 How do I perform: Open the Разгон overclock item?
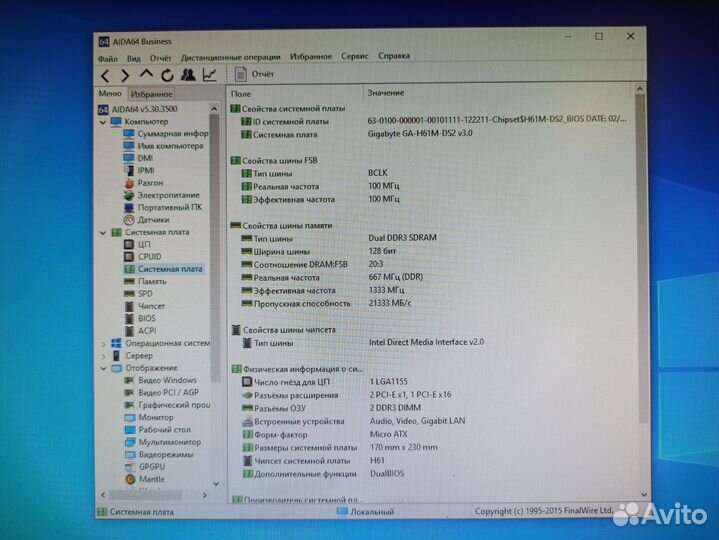tap(144, 183)
